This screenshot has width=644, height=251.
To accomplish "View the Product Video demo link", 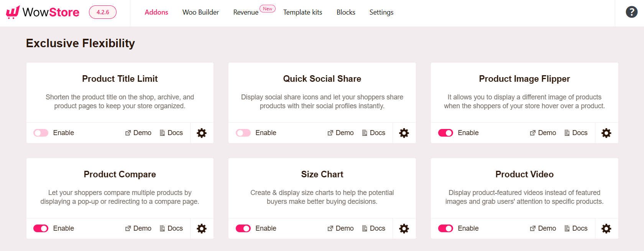I will [x=543, y=228].
